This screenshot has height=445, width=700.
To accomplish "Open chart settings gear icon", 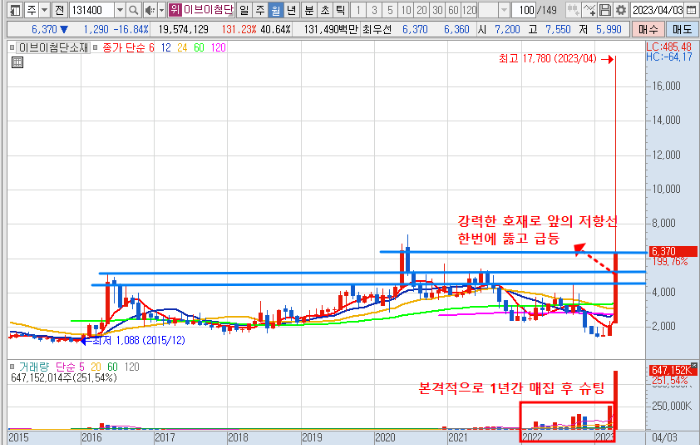I will (x=620, y=10).
